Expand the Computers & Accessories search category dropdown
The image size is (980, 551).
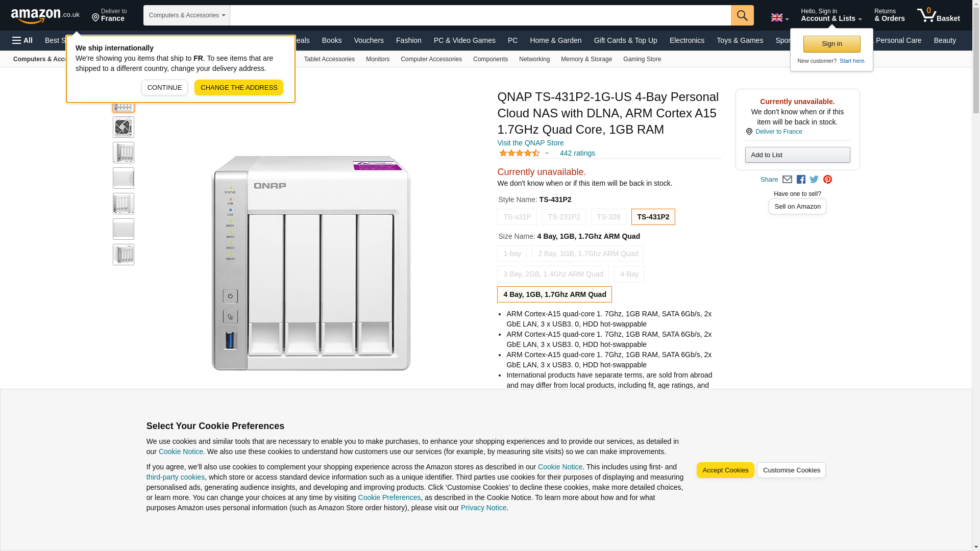point(186,15)
